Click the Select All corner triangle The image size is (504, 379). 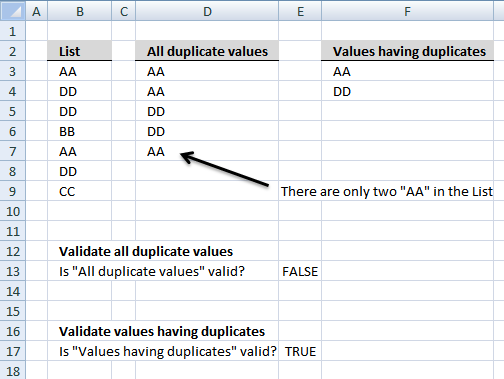(13, 11)
